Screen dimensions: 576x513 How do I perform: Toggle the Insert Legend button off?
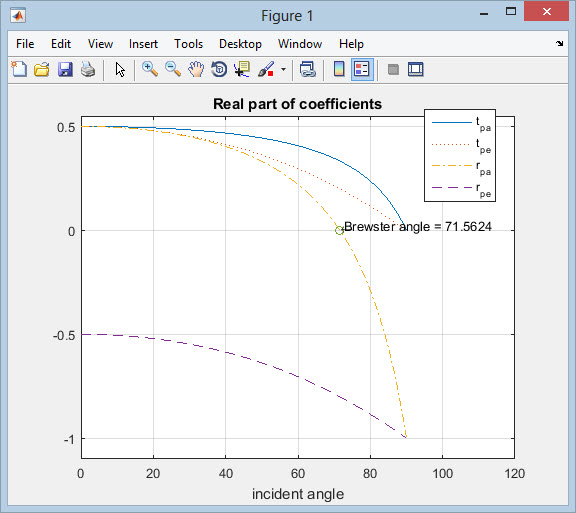362,69
